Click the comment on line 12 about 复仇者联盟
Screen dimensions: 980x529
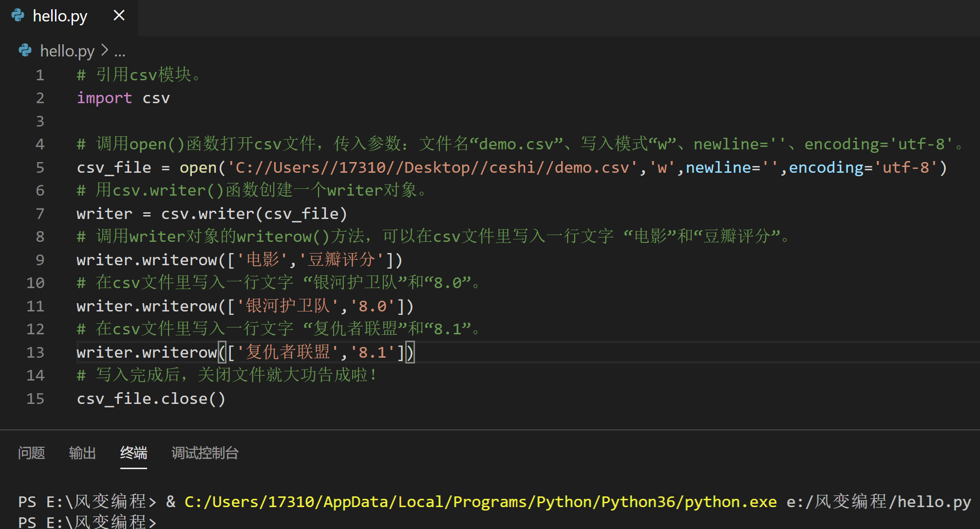[279, 329]
